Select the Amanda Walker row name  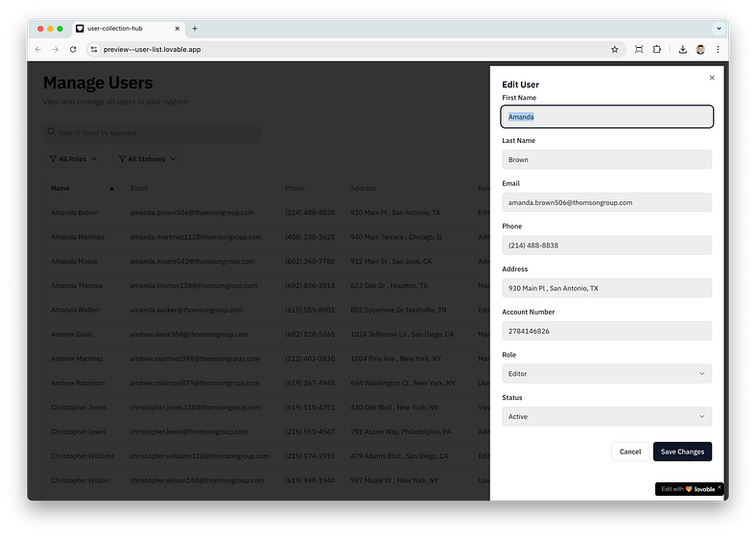point(75,310)
